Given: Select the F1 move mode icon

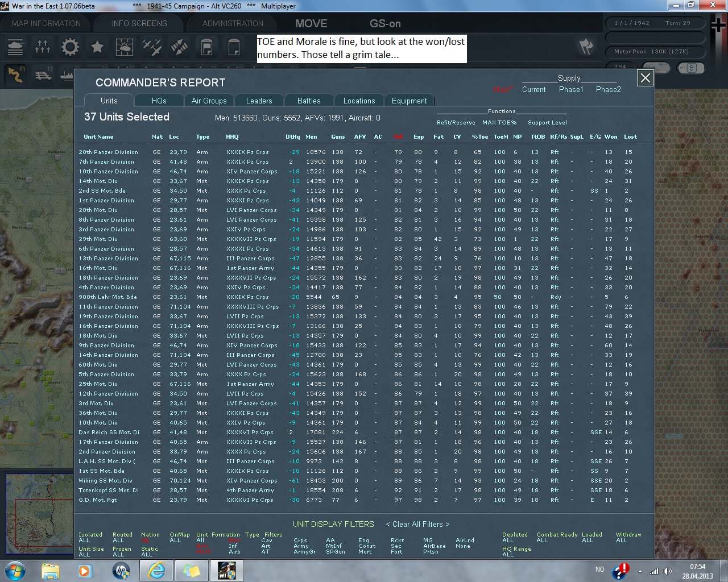Looking at the screenshot, I should (x=15, y=74).
